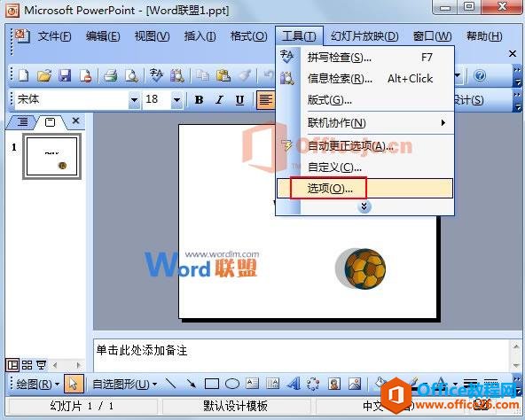
Task: Switch to the Slides thumbnail tab
Action: click(51, 121)
